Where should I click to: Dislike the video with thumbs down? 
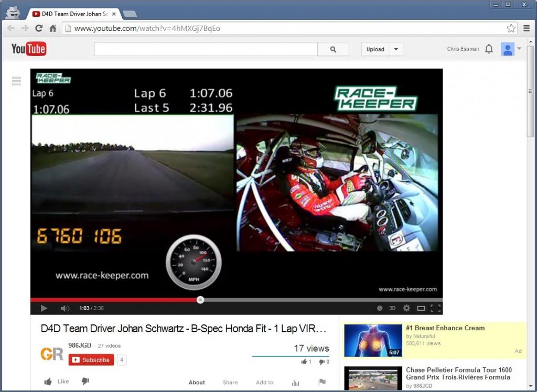coord(85,382)
